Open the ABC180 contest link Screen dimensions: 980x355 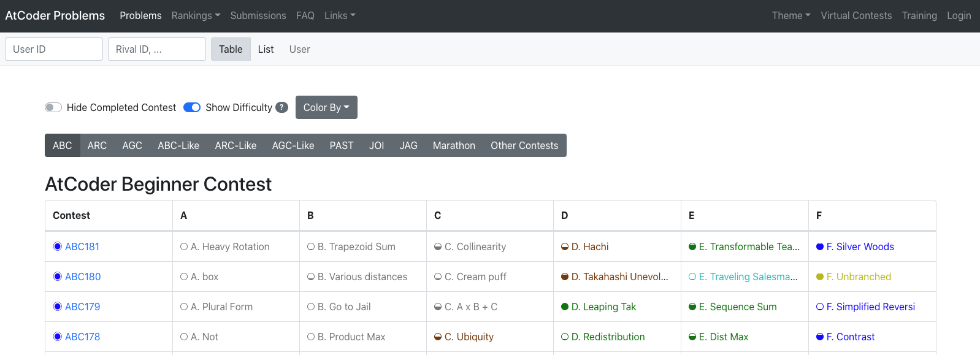point(83,277)
